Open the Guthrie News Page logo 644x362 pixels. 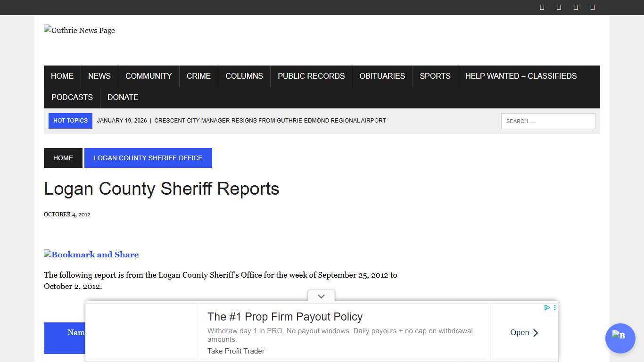click(x=79, y=30)
